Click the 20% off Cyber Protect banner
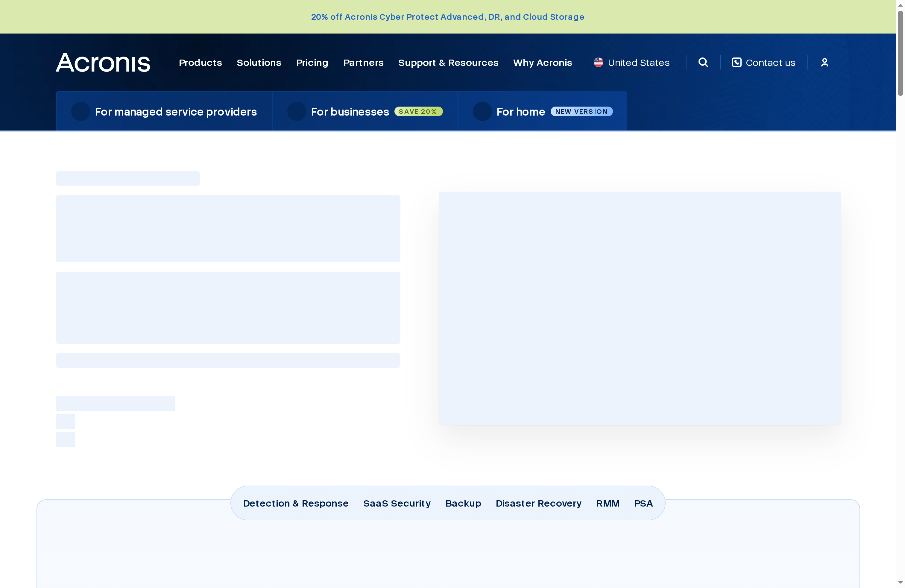Screen dimensions: 905x588 (x=447, y=17)
